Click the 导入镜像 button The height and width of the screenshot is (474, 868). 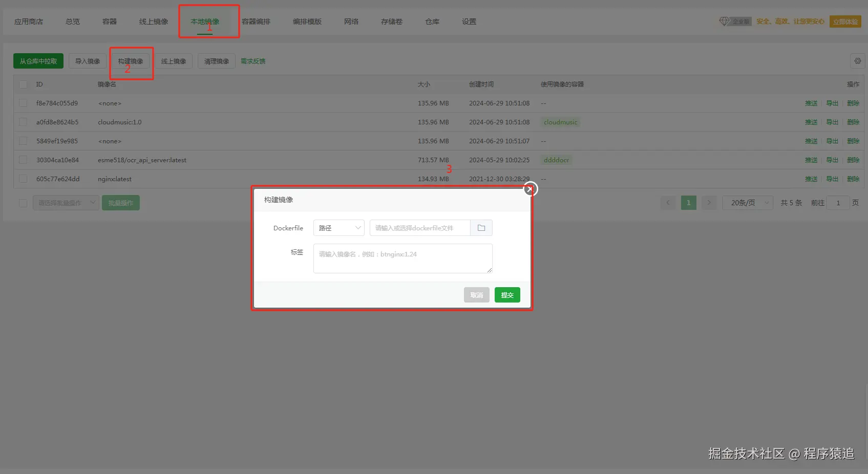tap(88, 61)
